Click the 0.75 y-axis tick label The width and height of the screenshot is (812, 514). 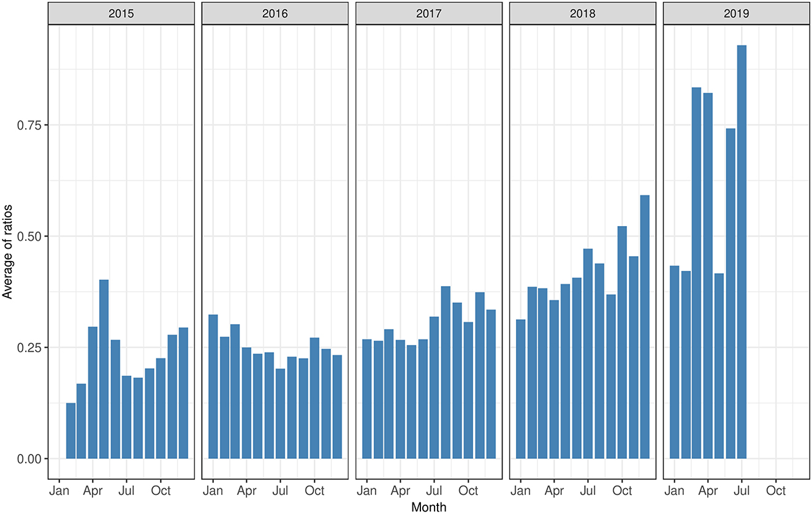coord(29,125)
